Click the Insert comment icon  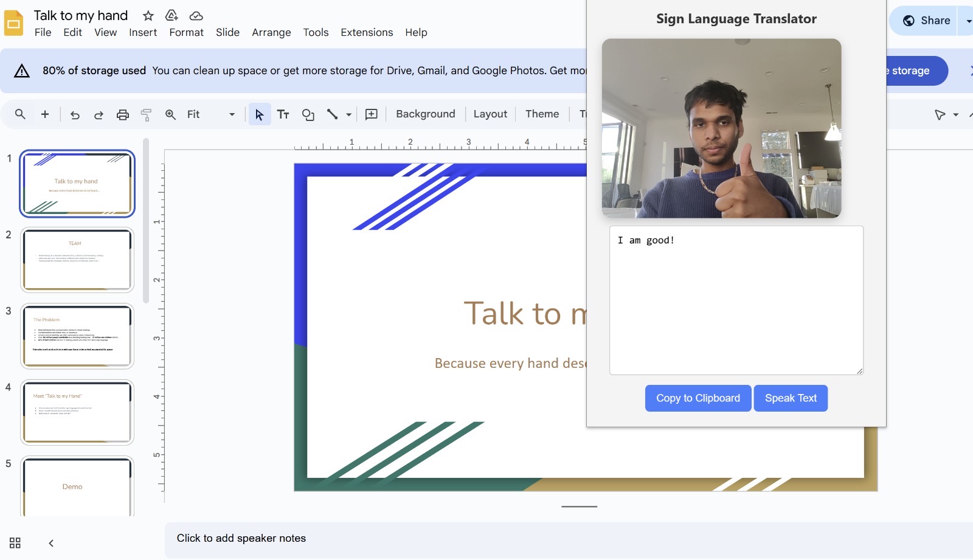click(x=371, y=114)
